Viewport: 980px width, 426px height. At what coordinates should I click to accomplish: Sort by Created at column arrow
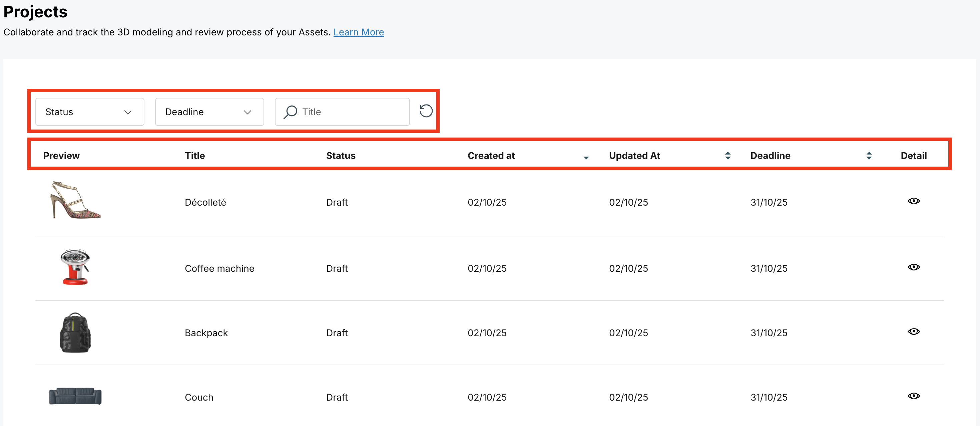click(586, 157)
